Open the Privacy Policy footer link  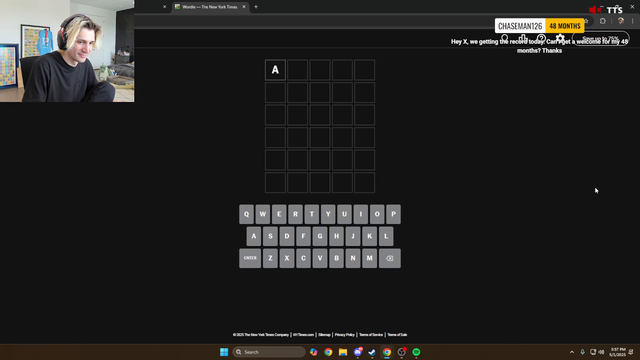345,335
